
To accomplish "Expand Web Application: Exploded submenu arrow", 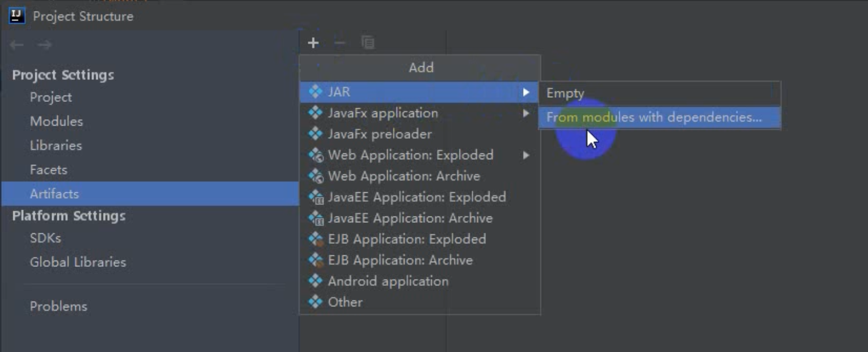I will pyautogui.click(x=525, y=155).
